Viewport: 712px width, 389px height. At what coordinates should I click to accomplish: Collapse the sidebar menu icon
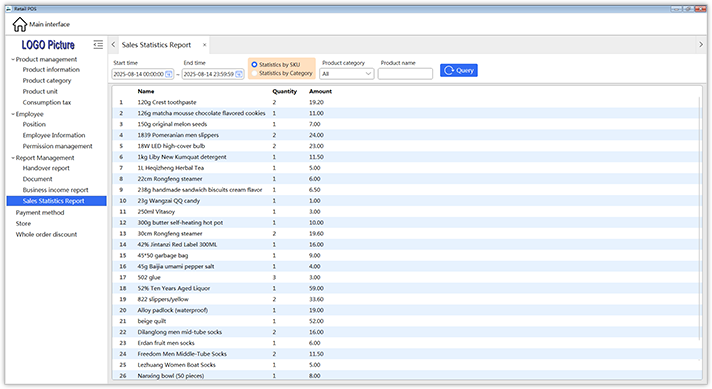tap(98, 44)
